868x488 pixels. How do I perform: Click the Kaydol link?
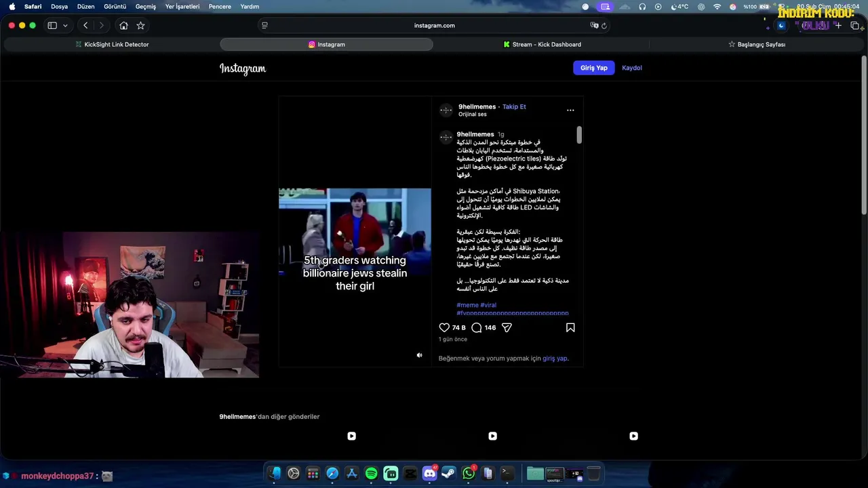[632, 68]
